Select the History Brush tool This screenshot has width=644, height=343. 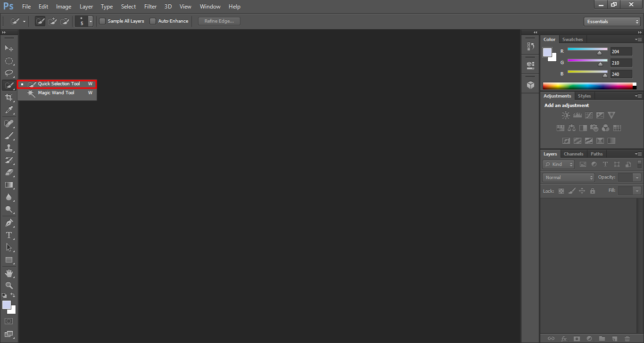click(8, 160)
